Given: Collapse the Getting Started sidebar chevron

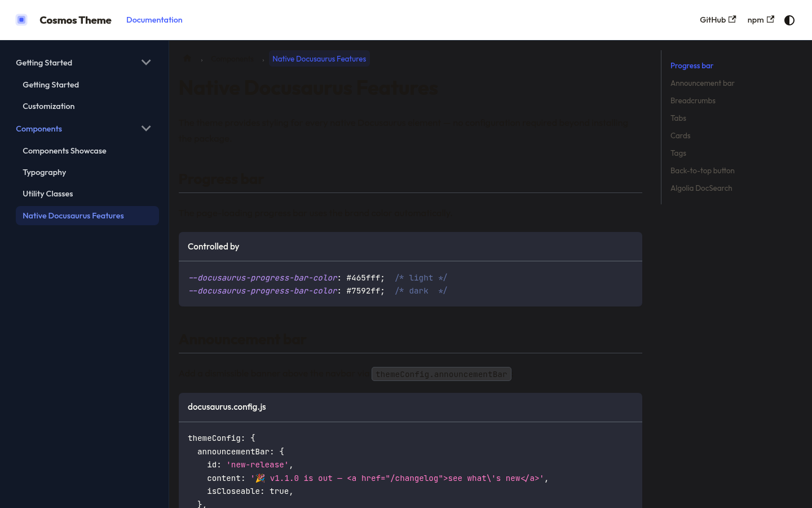Looking at the screenshot, I should tap(146, 62).
